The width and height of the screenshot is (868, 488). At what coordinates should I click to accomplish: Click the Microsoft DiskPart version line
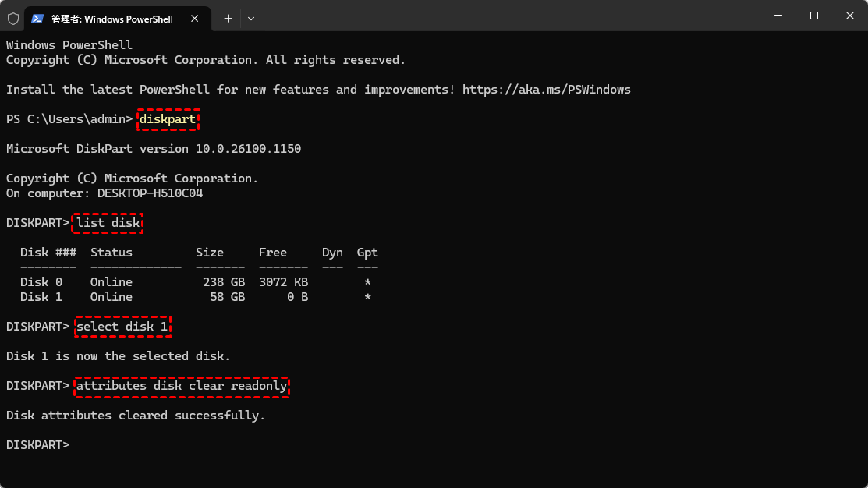(154, 149)
